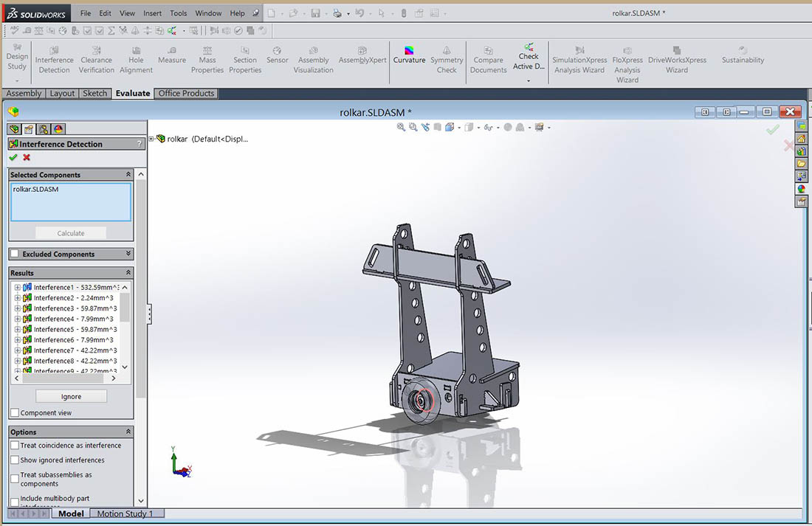Screen dimensions: 812x526
Task: Open Design Study
Action: (x=17, y=57)
